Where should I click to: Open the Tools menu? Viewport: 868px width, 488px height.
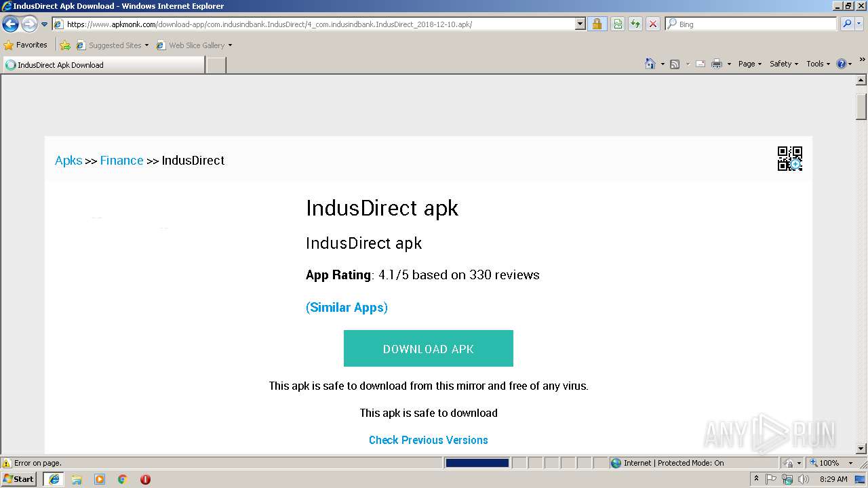tap(818, 64)
